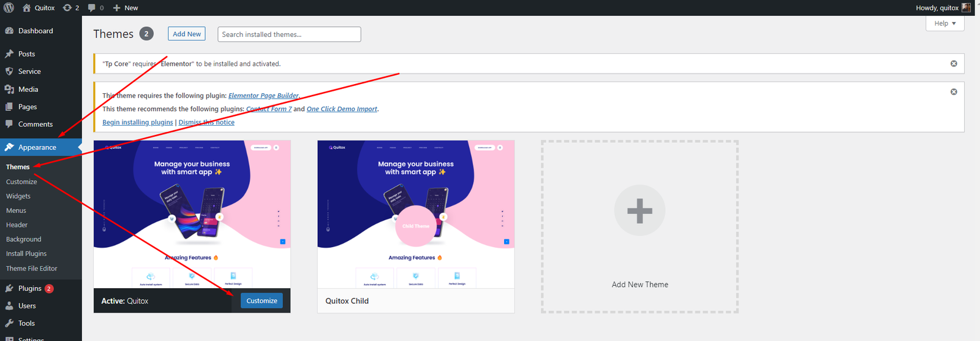Open the Header submenu item
Image resolution: width=980 pixels, height=341 pixels.
click(x=17, y=225)
